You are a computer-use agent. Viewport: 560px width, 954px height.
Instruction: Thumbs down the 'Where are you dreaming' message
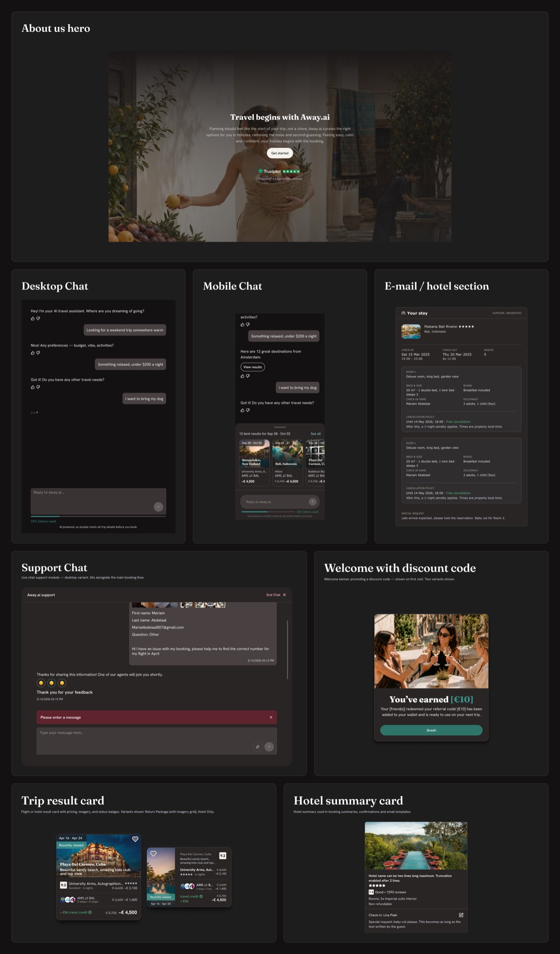[x=38, y=318]
